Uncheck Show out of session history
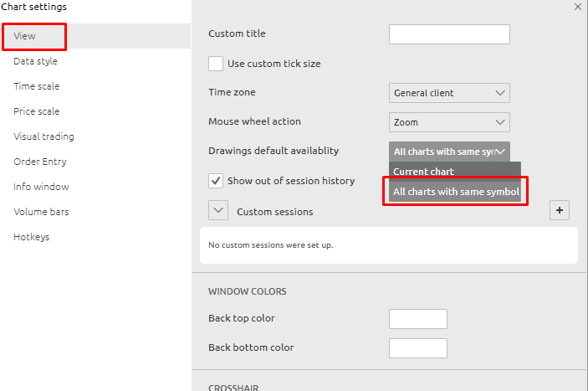 click(216, 181)
